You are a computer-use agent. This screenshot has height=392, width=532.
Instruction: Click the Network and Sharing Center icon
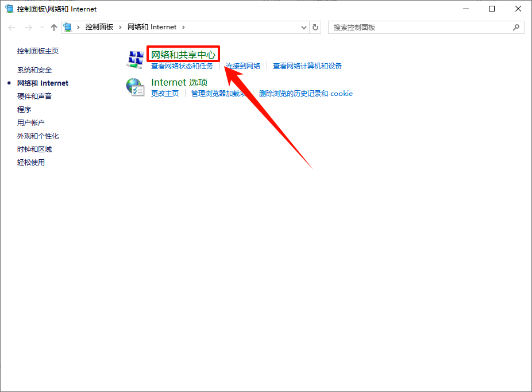point(136,60)
